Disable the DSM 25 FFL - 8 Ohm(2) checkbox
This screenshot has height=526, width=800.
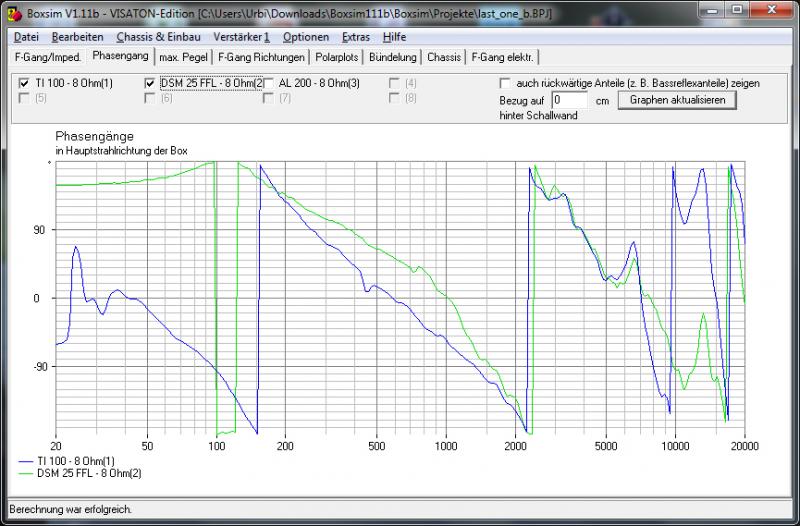click(151, 83)
